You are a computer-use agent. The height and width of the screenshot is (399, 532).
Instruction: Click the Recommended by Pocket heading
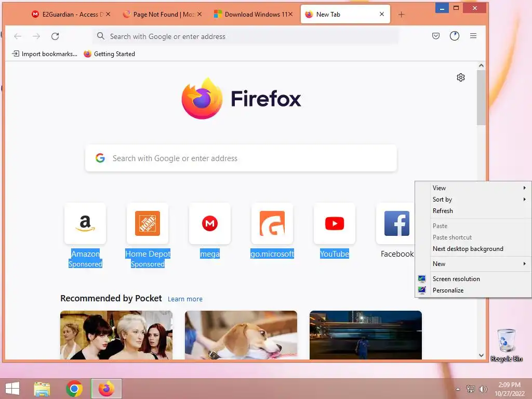111,298
